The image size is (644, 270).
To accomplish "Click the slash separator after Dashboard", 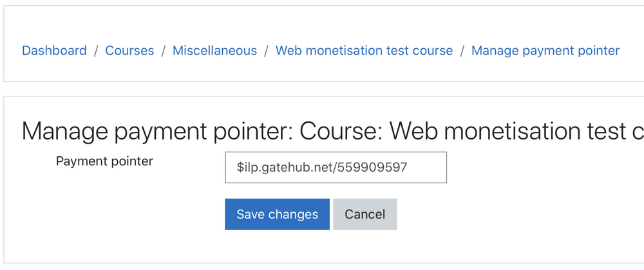I will point(96,51).
